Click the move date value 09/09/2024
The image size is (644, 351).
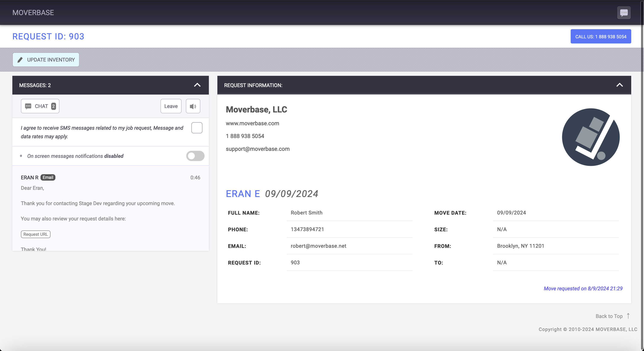[511, 213]
